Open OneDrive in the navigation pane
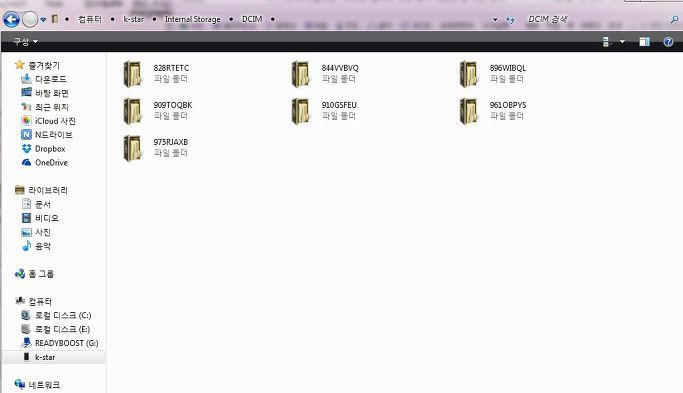683x393 pixels. [x=51, y=163]
